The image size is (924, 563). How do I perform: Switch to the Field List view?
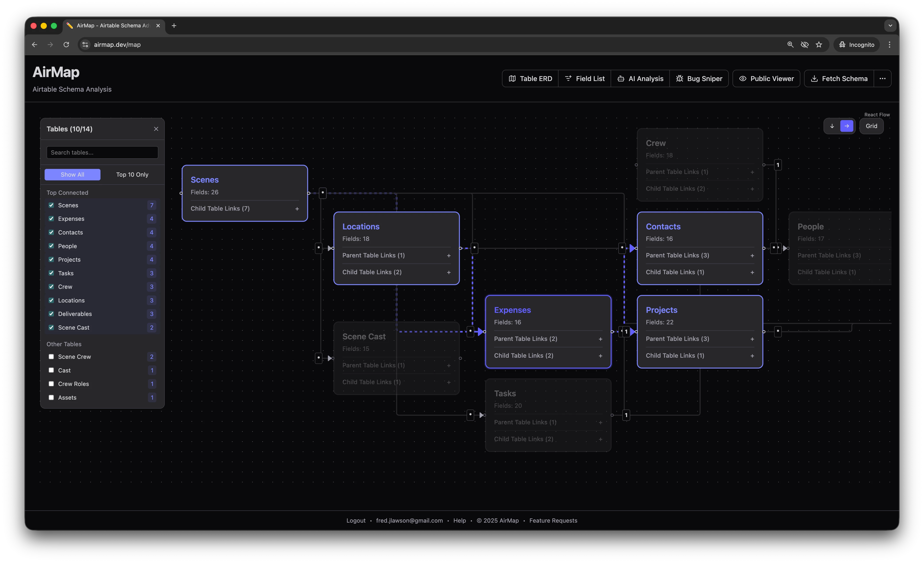[585, 79]
